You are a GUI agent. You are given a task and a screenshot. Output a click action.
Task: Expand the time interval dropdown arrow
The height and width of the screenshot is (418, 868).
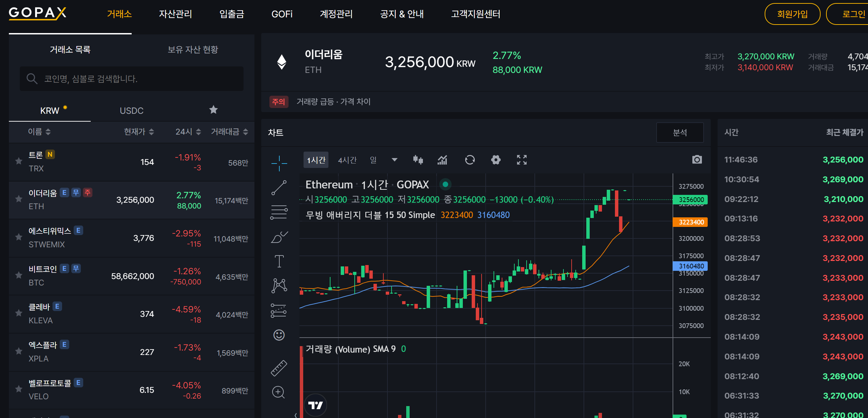(x=395, y=160)
